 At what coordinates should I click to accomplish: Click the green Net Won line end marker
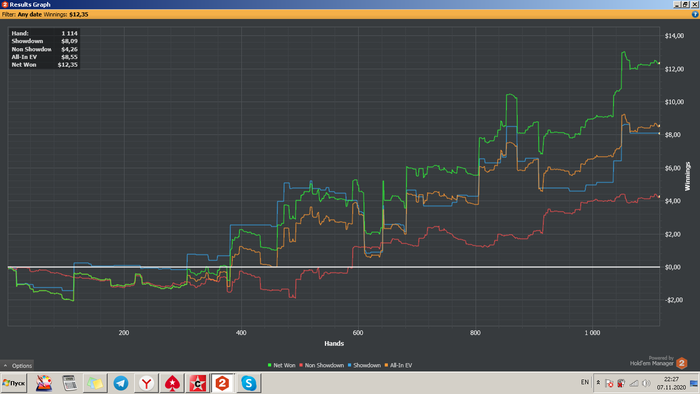[659, 63]
